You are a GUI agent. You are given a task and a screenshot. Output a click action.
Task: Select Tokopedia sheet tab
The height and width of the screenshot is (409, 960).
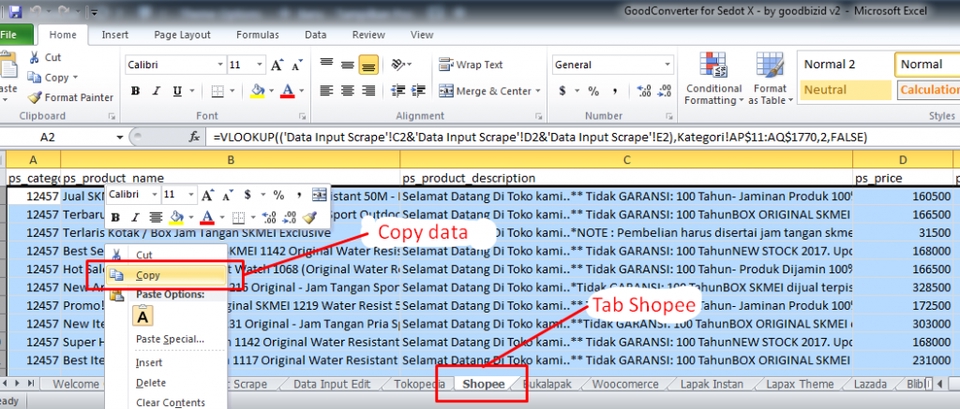coord(419,384)
